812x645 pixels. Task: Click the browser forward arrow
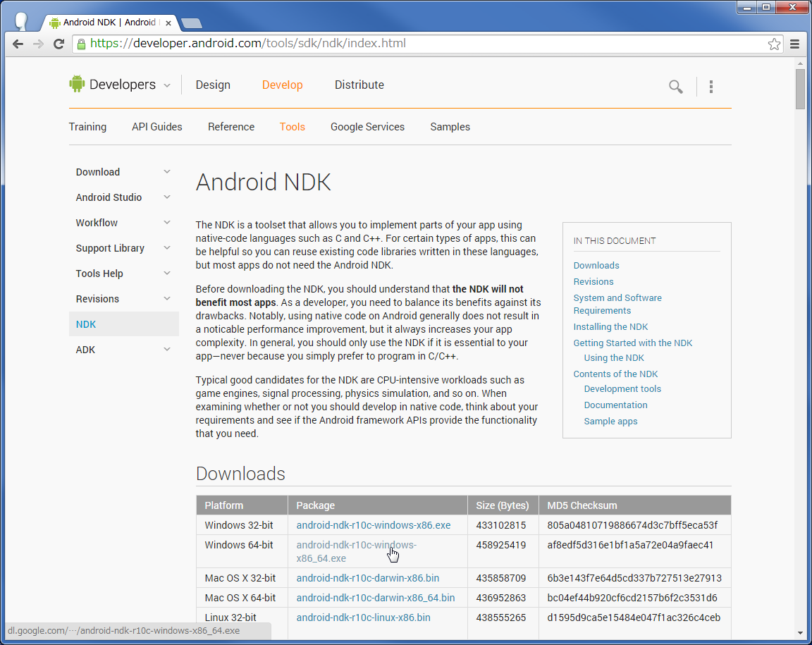tap(38, 44)
